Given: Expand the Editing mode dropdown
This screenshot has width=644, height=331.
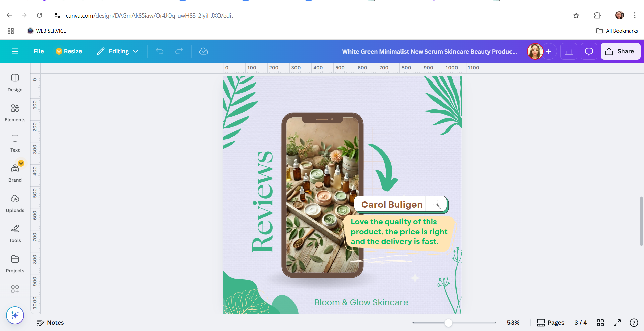Looking at the screenshot, I should click(x=118, y=51).
